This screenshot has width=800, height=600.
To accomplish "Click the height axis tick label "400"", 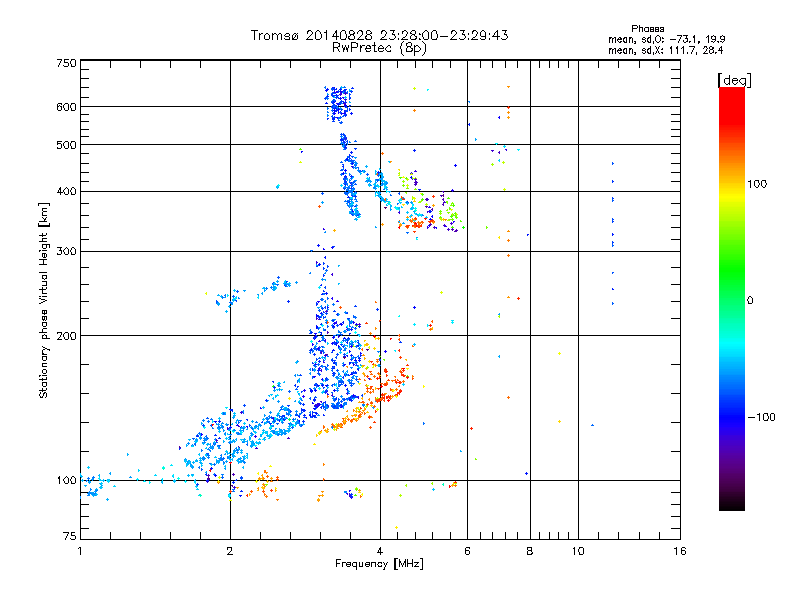I will (x=66, y=191).
